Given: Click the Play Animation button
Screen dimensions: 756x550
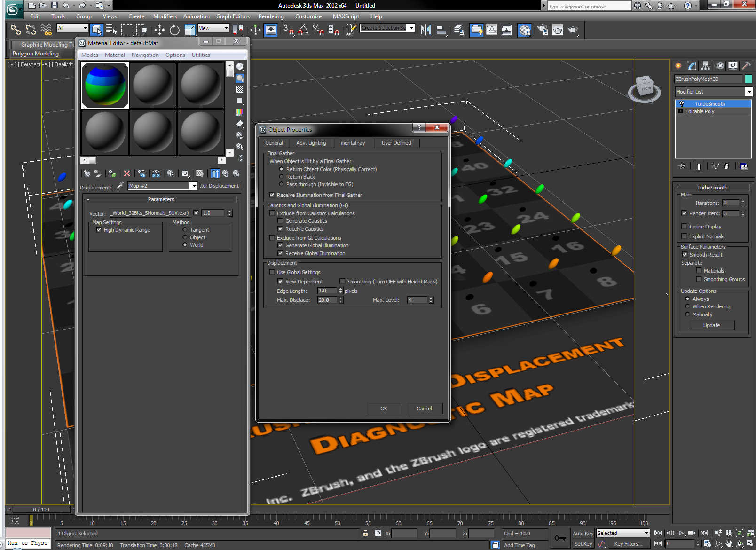Looking at the screenshot, I should point(681,533).
